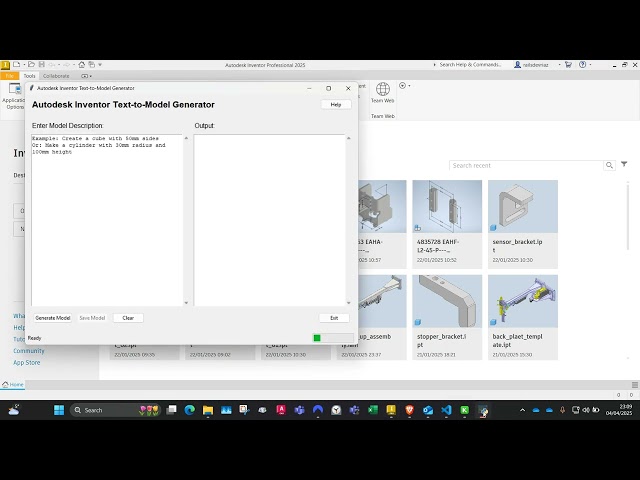Open File Explorer from the taskbar
This screenshot has width=640, height=480.
[208, 410]
